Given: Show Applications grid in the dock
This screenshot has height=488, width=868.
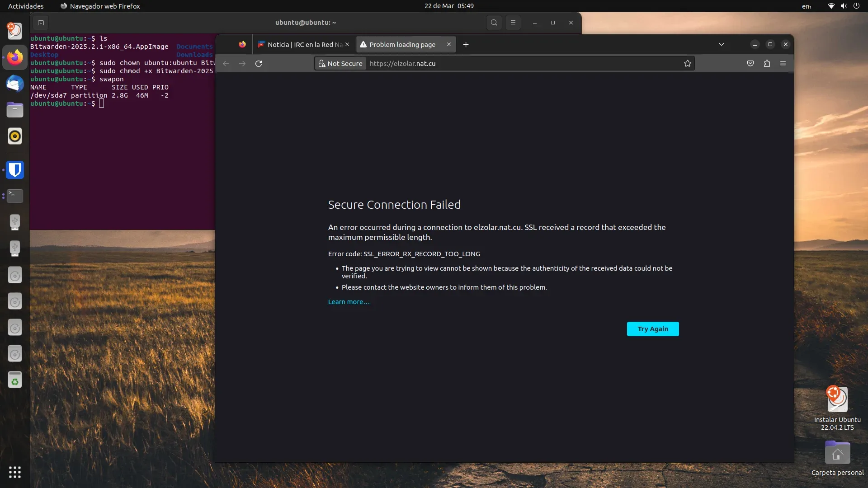Looking at the screenshot, I should click(15, 472).
